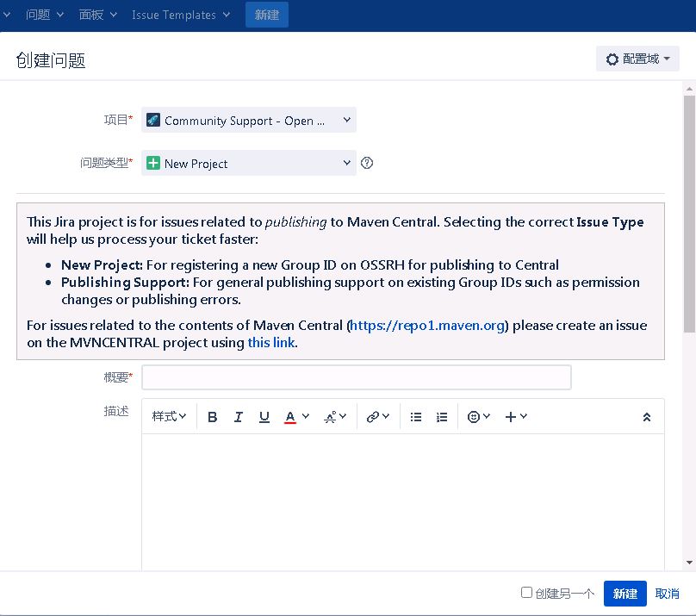Click the New Project green plus icon
This screenshot has height=616, width=696.
(x=153, y=163)
